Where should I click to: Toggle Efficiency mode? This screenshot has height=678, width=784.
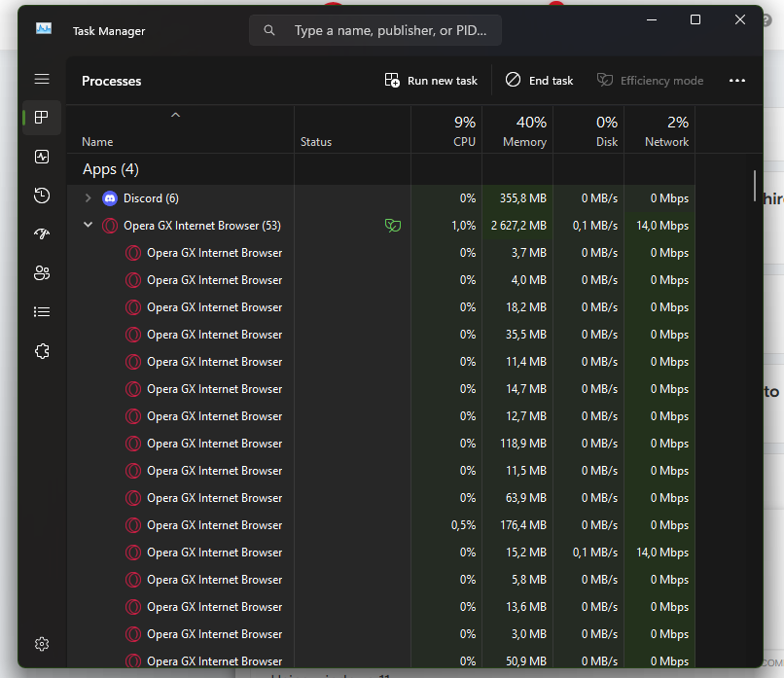650,81
